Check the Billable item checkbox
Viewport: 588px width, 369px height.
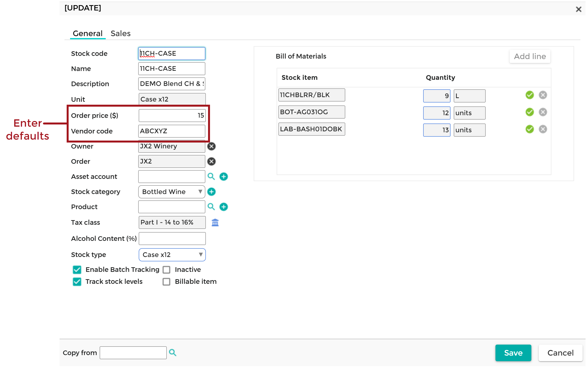(167, 282)
